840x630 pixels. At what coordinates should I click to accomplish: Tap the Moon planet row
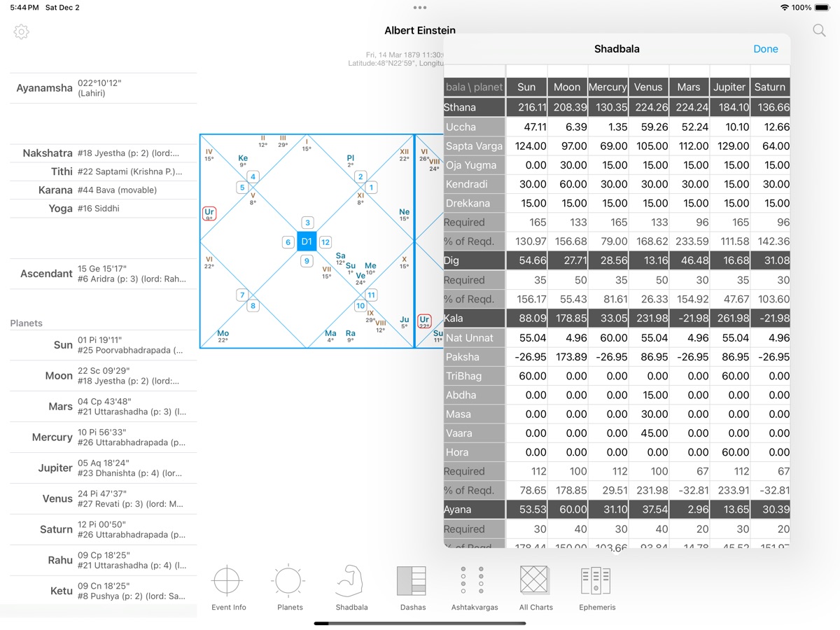click(103, 376)
